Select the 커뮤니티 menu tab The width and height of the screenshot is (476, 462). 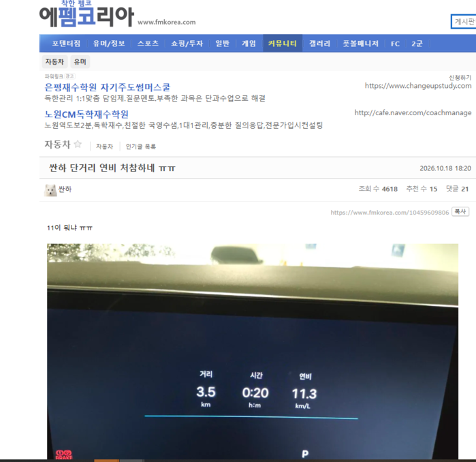point(283,44)
